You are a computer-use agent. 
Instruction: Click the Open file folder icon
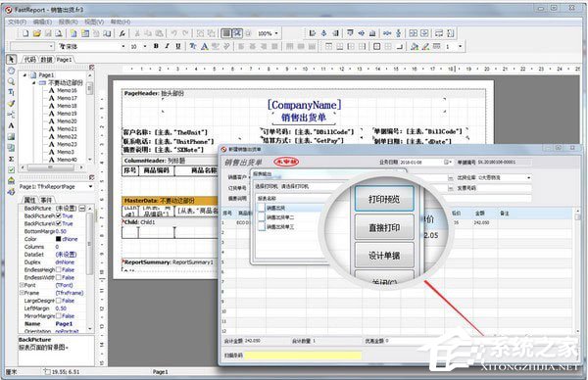click(37, 33)
